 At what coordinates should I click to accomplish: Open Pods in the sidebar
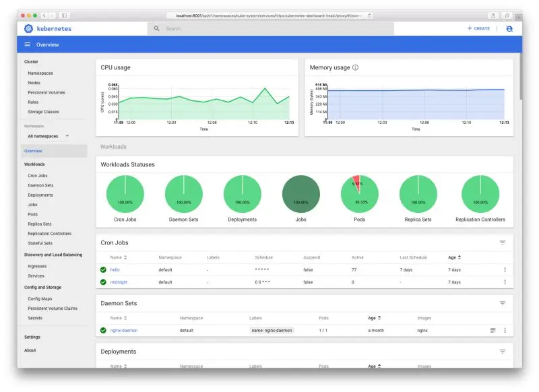(x=32, y=214)
